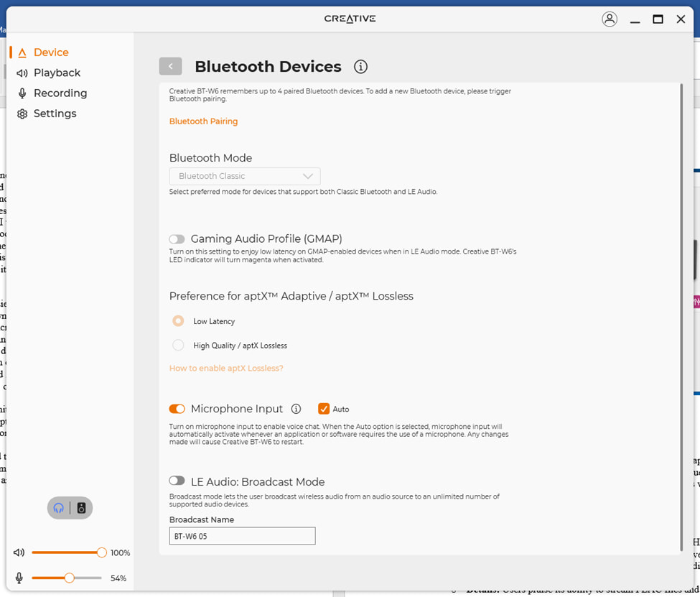Image resolution: width=700 pixels, height=597 pixels.
Task: Click the back arrow above Bluetooth Devices
Action: pyautogui.click(x=170, y=66)
